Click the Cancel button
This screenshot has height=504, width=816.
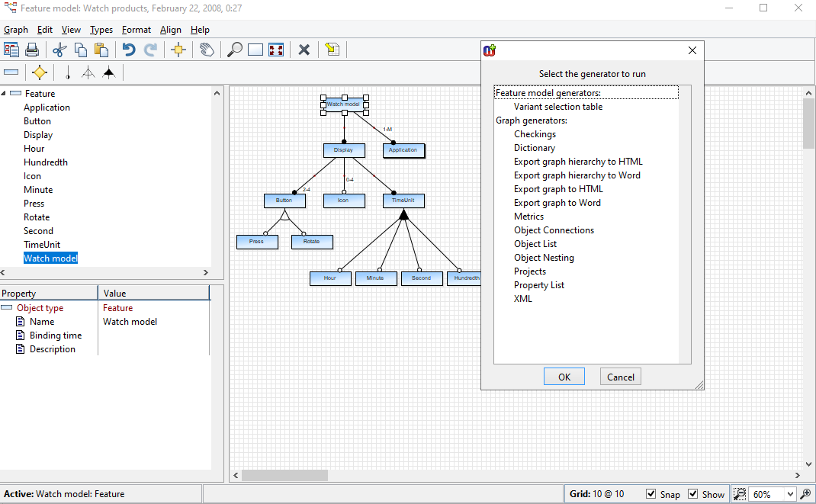point(620,377)
